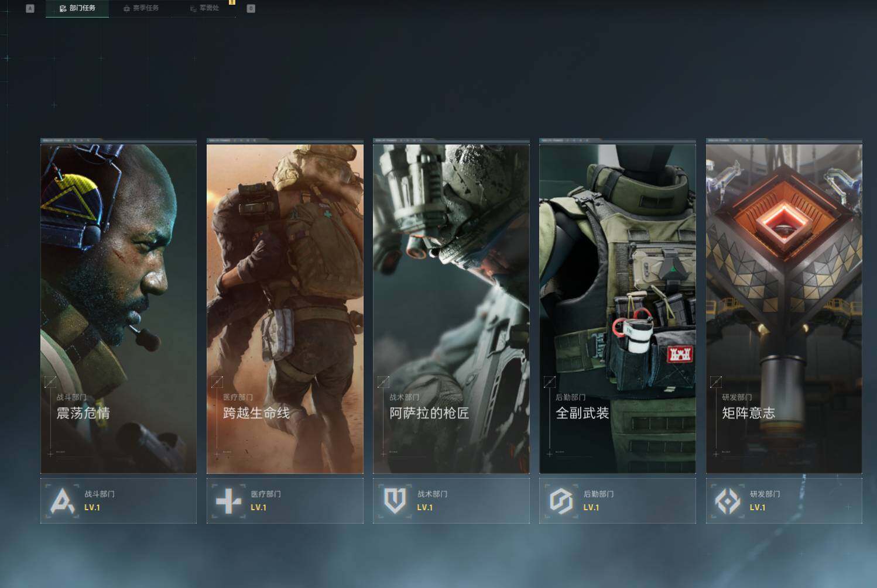Open the 阿萨拉的枪匠 tactical mission card
877x588 pixels.
click(x=451, y=306)
